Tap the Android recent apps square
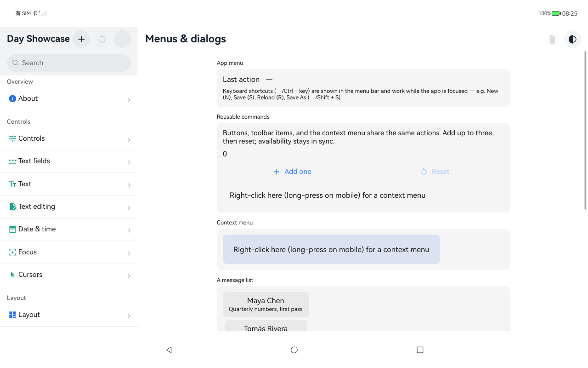The height and width of the screenshot is (368, 588). (x=420, y=350)
